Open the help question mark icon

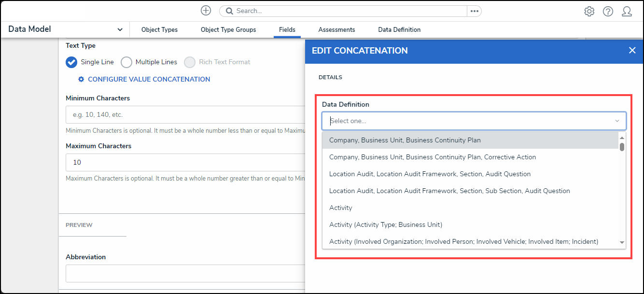pos(608,12)
